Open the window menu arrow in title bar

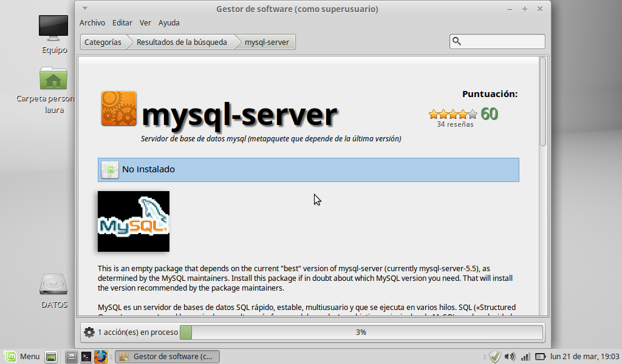(x=85, y=8)
